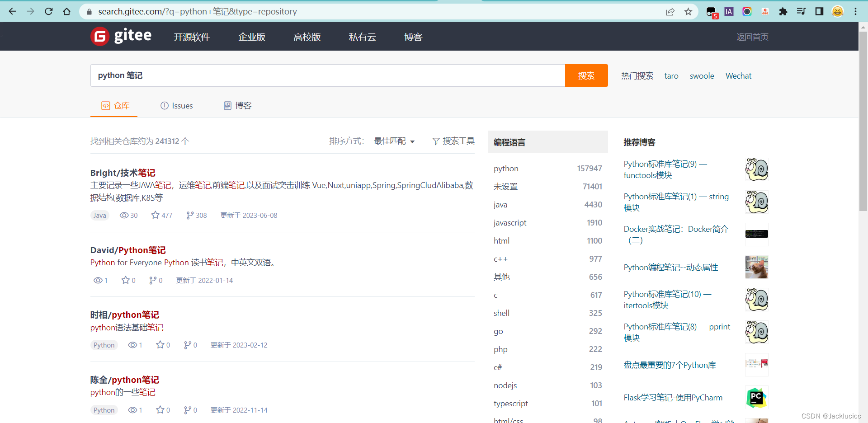The height and width of the screenshot is (423, 868).
Task: Open blog Flask学习笔记-使用PyCharm
Action: coord(673,397)
